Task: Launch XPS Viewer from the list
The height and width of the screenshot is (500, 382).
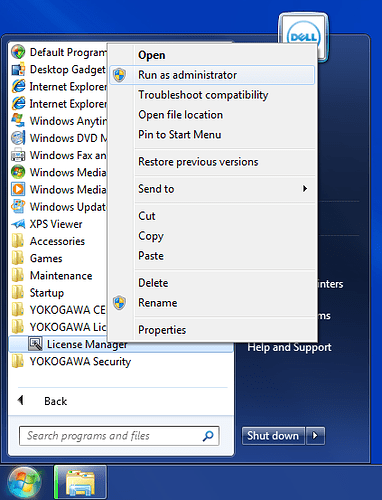Action: (56, 224)
